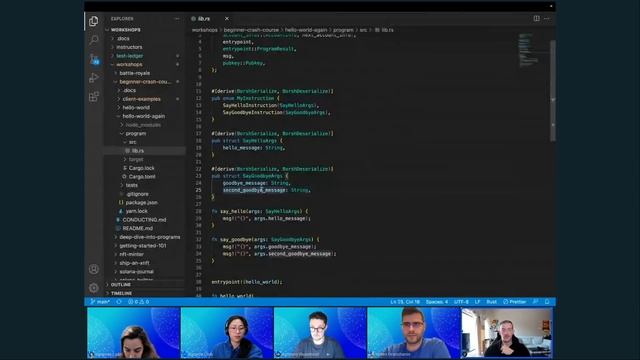Screen dimensions: 640x360
Task: Click the UTF-8 encoding status item
Action: pyautogui.click(x=461, y=302)
